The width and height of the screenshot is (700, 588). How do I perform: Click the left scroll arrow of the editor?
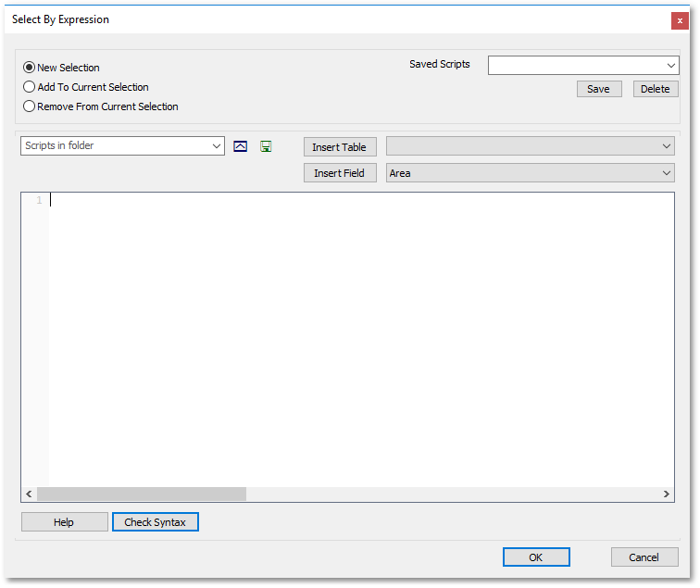coord(29,494)
